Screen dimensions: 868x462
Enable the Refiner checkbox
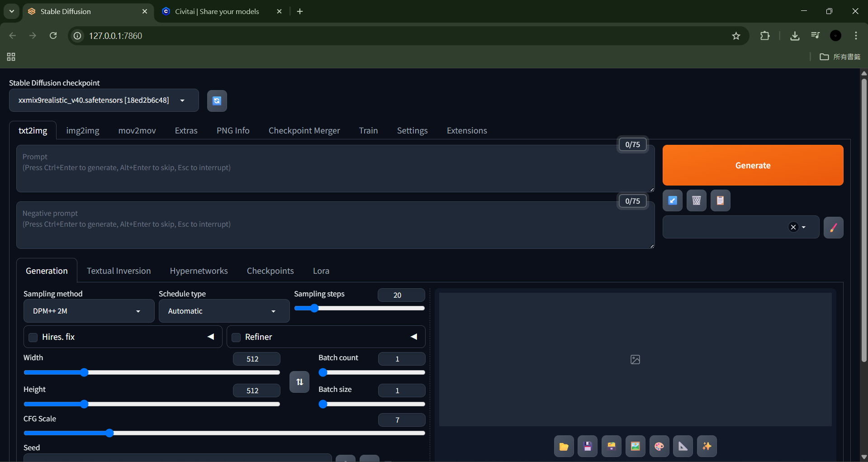tap(236, 337)
